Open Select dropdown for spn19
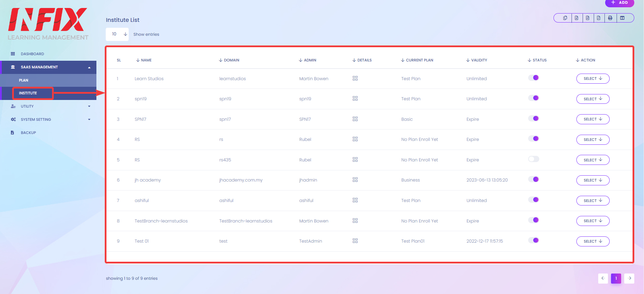This screenshot has height=294, width=644. (593, 99)
